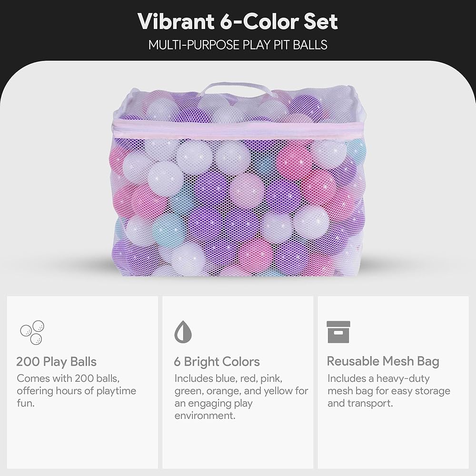Click a pink ball inside the bag

[x=294, y=164]
